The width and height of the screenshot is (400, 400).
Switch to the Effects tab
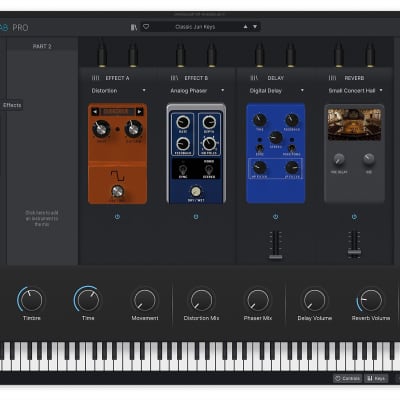click(x=12, y=105)
